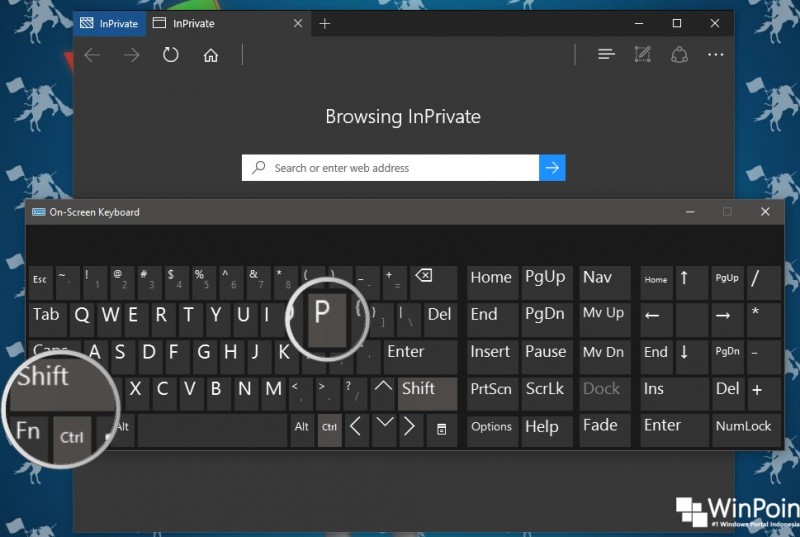Tap the space bar
Viewport: 800px width, 537px height.
212,431
